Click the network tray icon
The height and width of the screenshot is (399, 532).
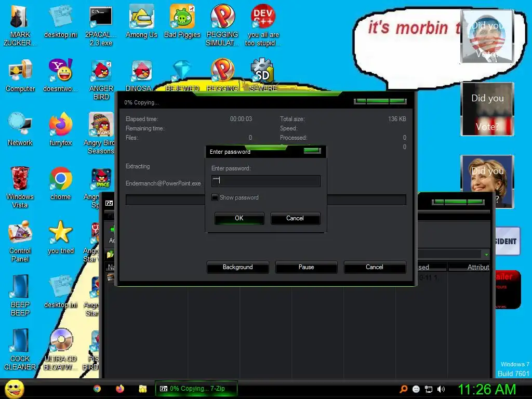[429, 389]
